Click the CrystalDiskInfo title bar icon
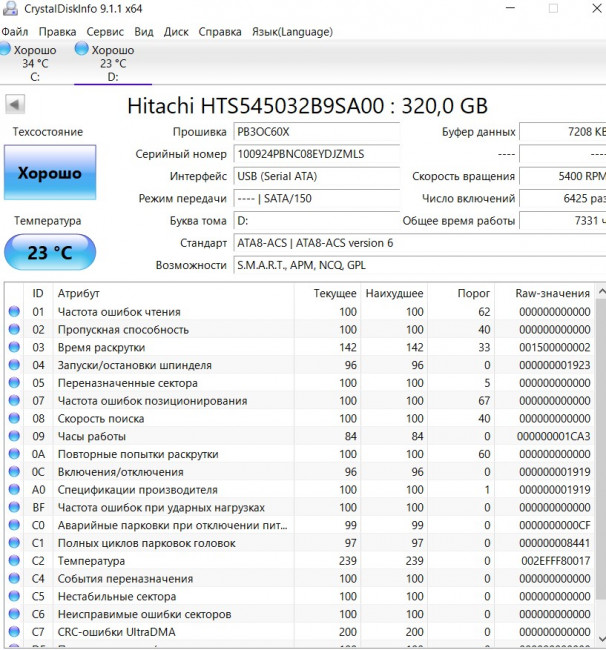Screen dimensions: 606x650 pos(10,8)
